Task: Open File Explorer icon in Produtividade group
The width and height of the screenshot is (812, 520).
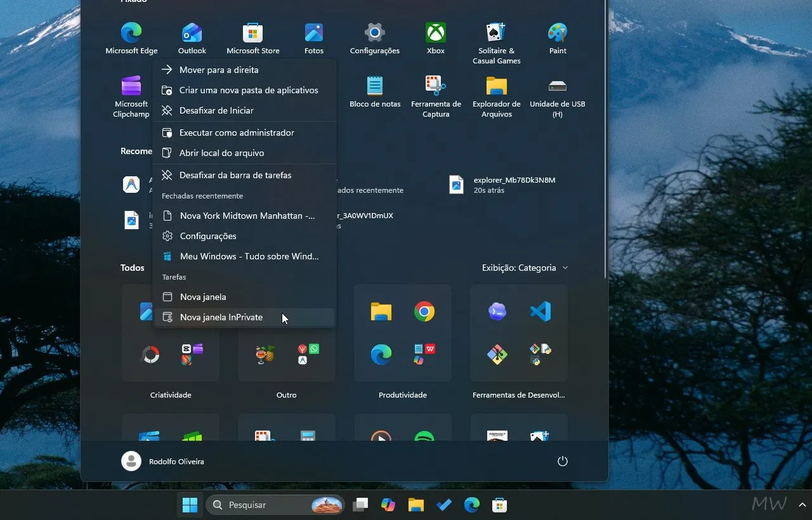Action: point(381,311)
